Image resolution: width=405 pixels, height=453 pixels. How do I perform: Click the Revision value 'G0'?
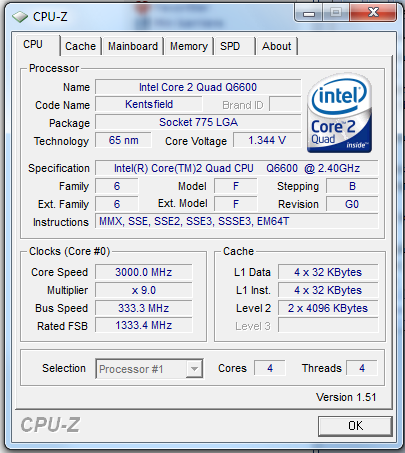click(x=352, y=204)
